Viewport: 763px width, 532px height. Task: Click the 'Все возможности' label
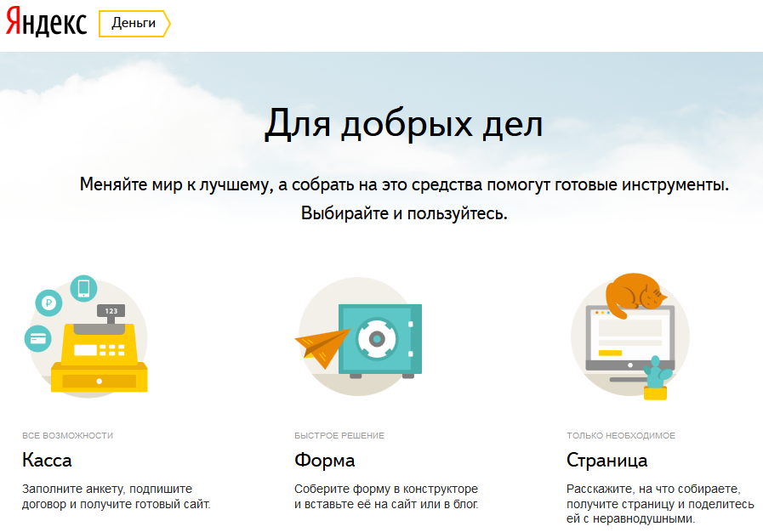pos(67,435)
